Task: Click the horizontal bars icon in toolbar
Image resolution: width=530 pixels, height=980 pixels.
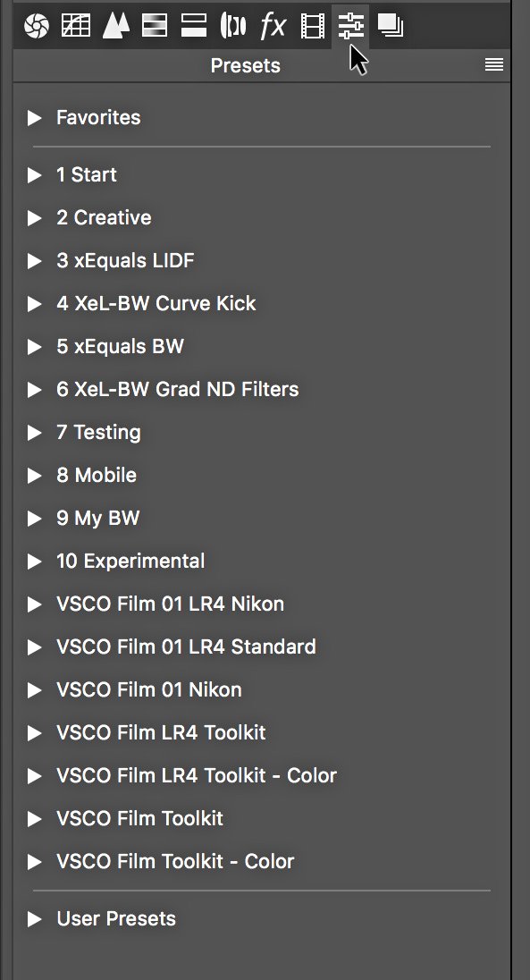Action: pyautogui.click(x=193, y=25)
